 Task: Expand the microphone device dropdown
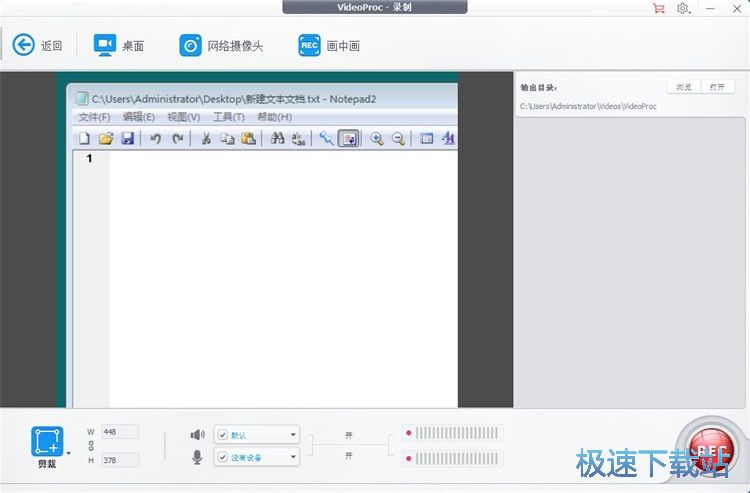(x=292, y=457)
